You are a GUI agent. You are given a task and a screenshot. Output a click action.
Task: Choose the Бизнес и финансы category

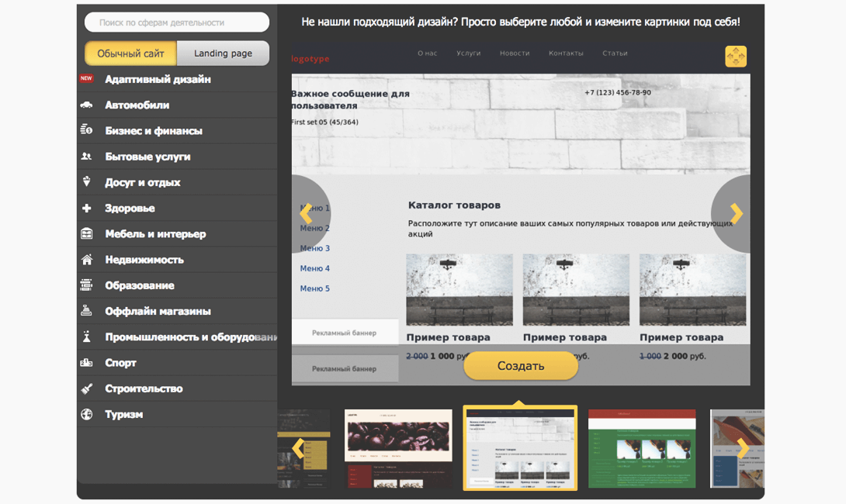coord(177,131)
